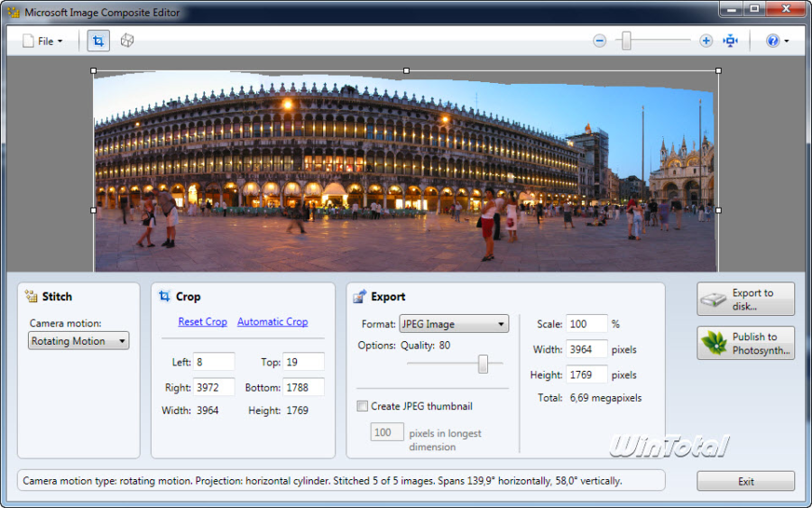
Task: Click the Bottom crop value field
Action: coord(303,387)
